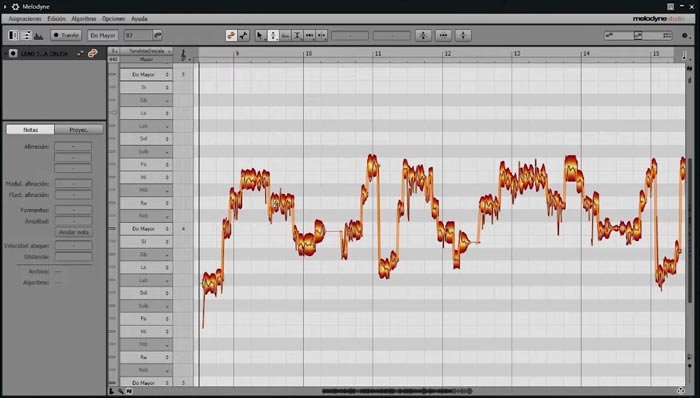The image size is (700, 398).
Task: Select the timing tool icon
Action: 309,35
